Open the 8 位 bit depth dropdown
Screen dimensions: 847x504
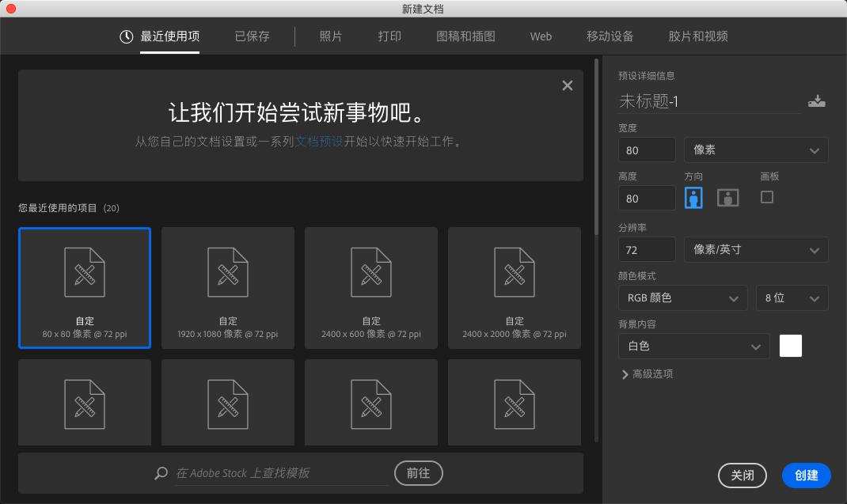click(792, 297)
